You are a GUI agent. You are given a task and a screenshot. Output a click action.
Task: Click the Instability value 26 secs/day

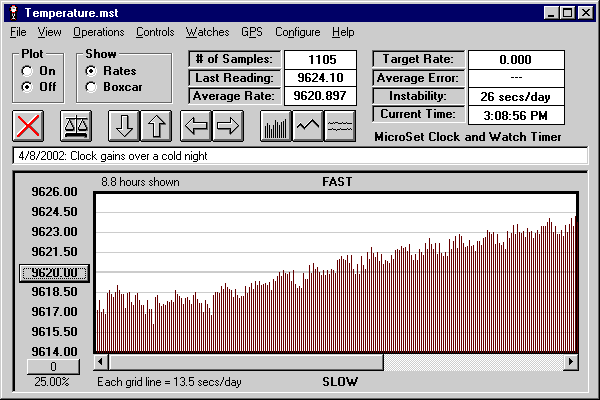click(516, 96)
